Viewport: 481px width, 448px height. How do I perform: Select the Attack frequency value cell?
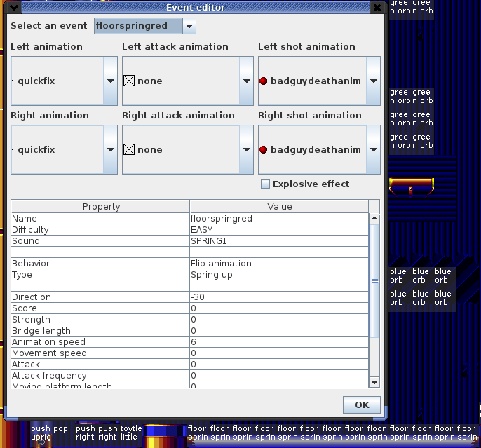coord(279,375)
